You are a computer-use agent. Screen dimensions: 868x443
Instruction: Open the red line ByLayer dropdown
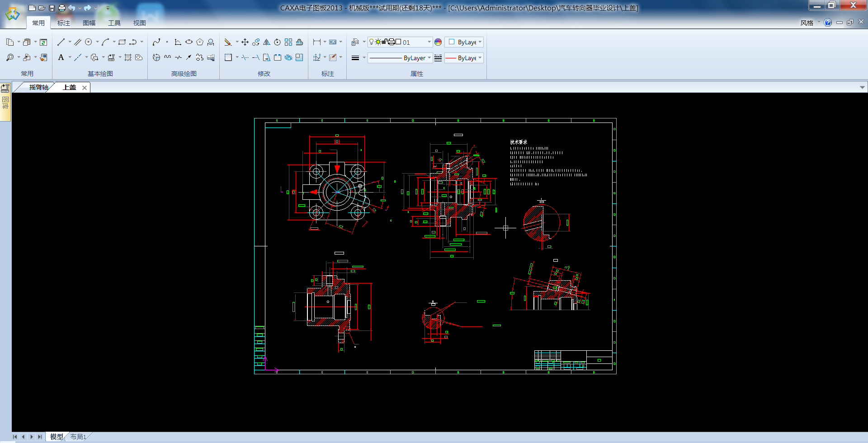(480, 58)
